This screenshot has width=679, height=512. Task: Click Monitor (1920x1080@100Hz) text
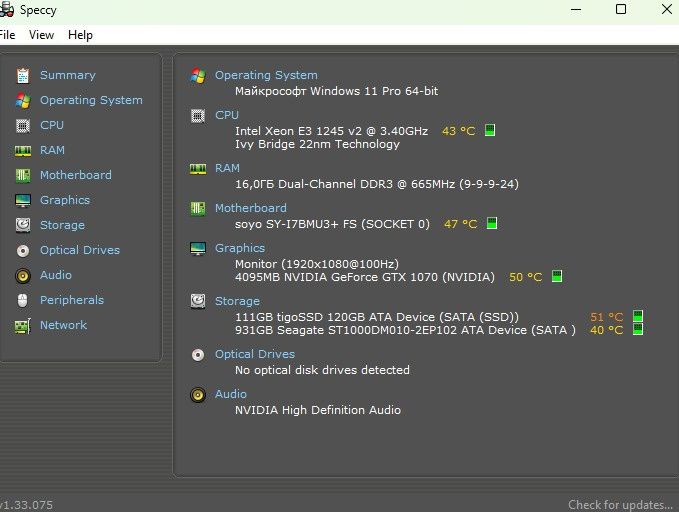pyautogui.click(x=317, y=264)
